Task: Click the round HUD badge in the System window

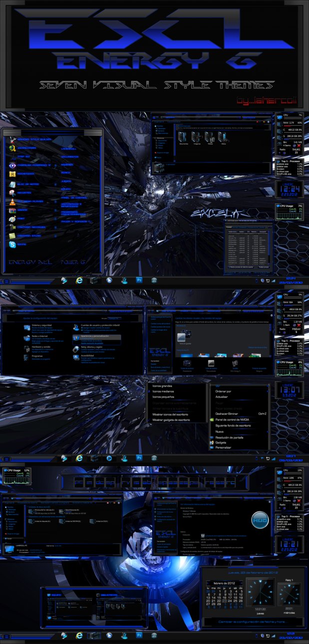Action: point(260,520)
